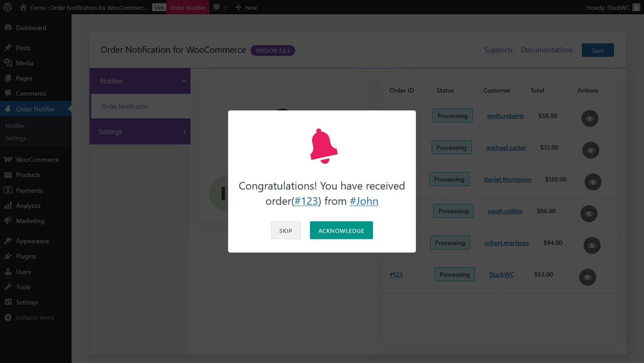Open Dashboard from the sidebar

31,28
